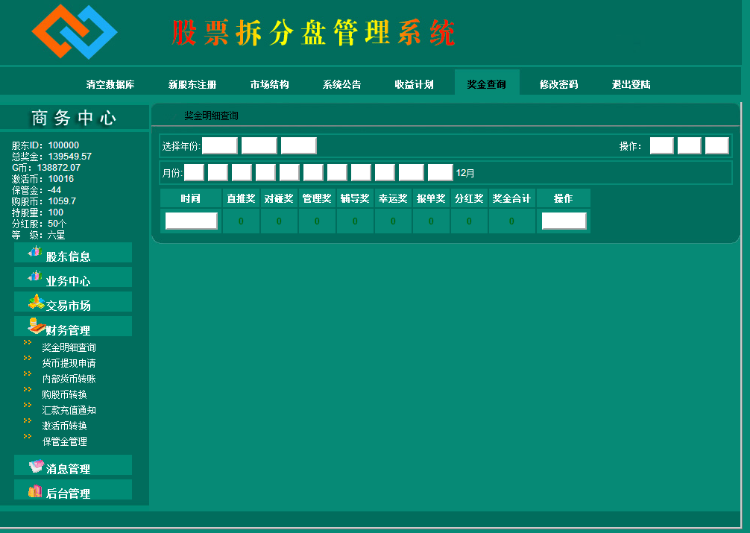Click the 交易市场 section icon
The image size is (750, 533).
36,301
